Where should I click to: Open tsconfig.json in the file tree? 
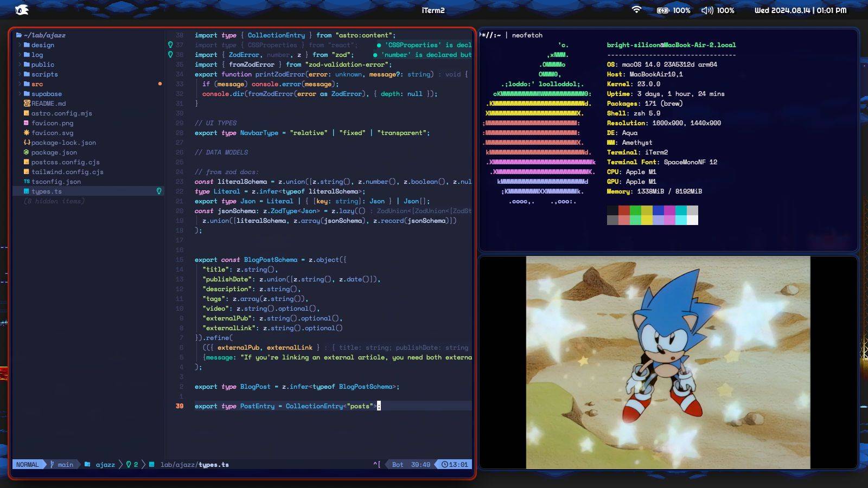point(56,182)
